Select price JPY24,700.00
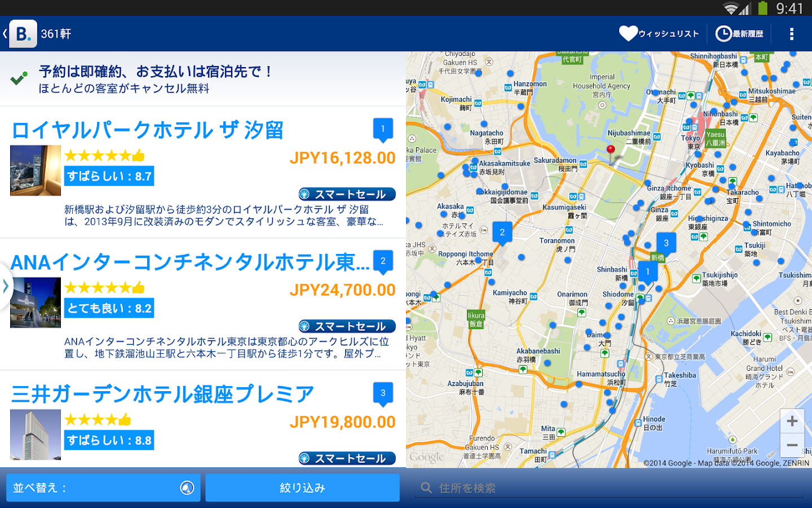Screen dimensions: 812x508 (343, 290)
